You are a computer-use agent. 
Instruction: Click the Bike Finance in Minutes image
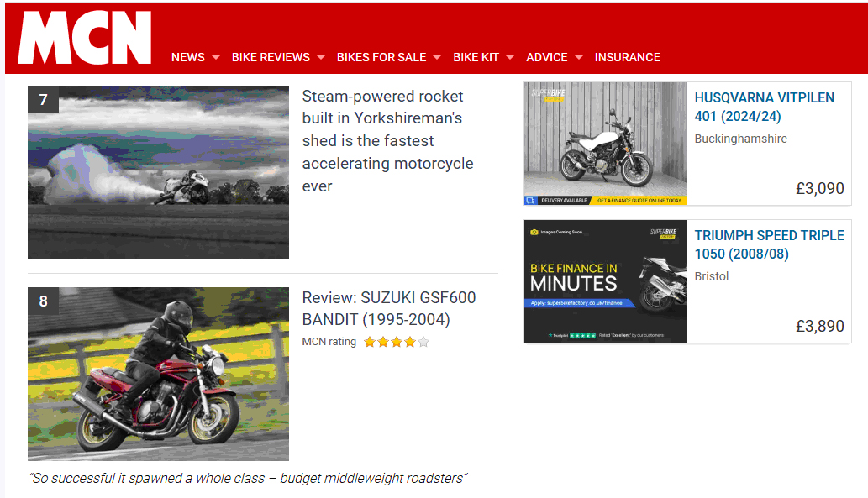coord(606,281)
